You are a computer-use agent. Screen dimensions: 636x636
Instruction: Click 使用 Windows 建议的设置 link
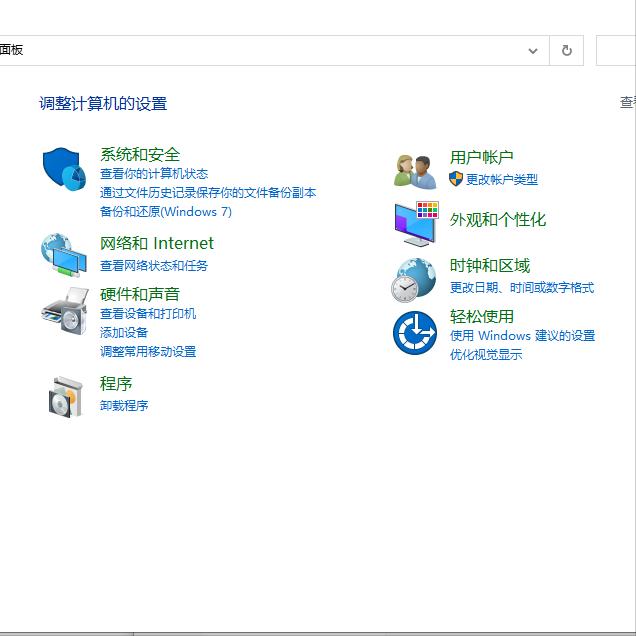point(522,336)
